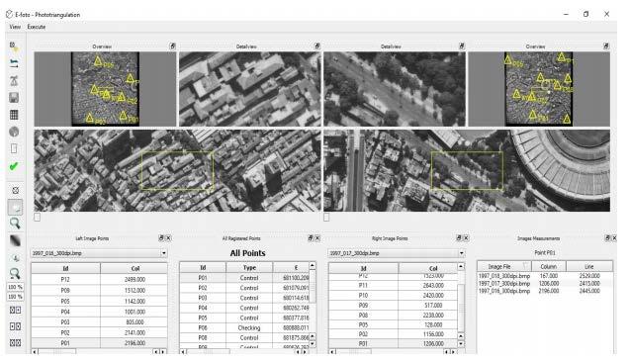
Task: Toggle the checkbox below the right image view
Action: 326,218
